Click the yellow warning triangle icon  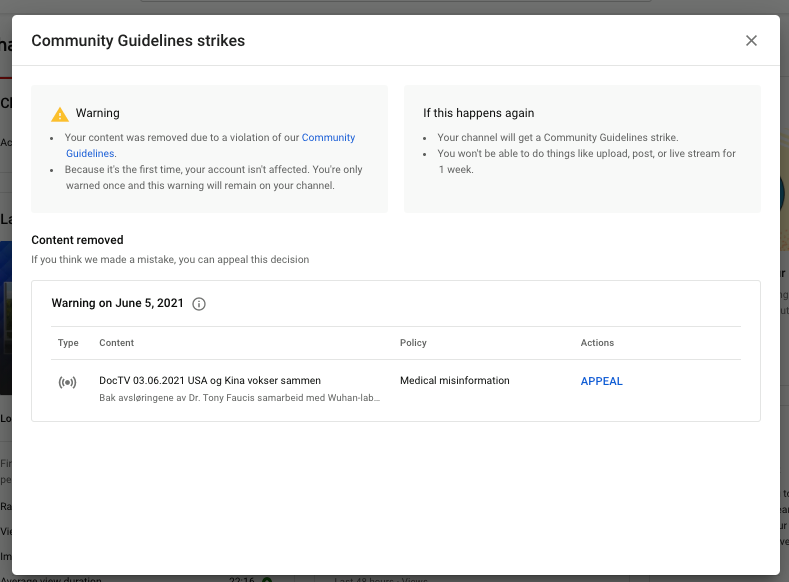pos(60,114)
